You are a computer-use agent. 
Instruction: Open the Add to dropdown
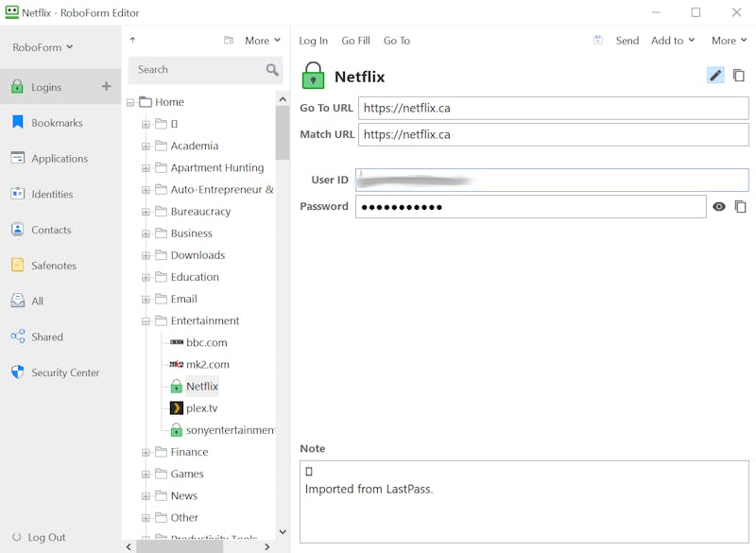click(673, 41)
